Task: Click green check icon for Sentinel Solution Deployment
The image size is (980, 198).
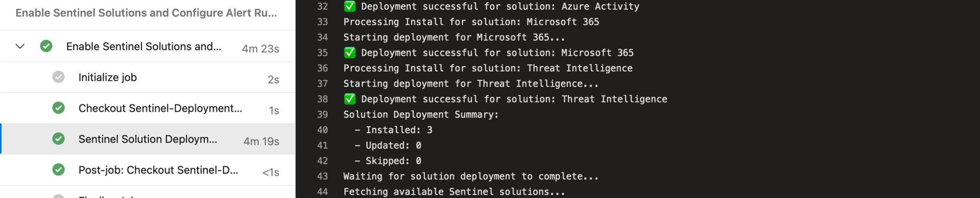Action: (x=58, y=139)
